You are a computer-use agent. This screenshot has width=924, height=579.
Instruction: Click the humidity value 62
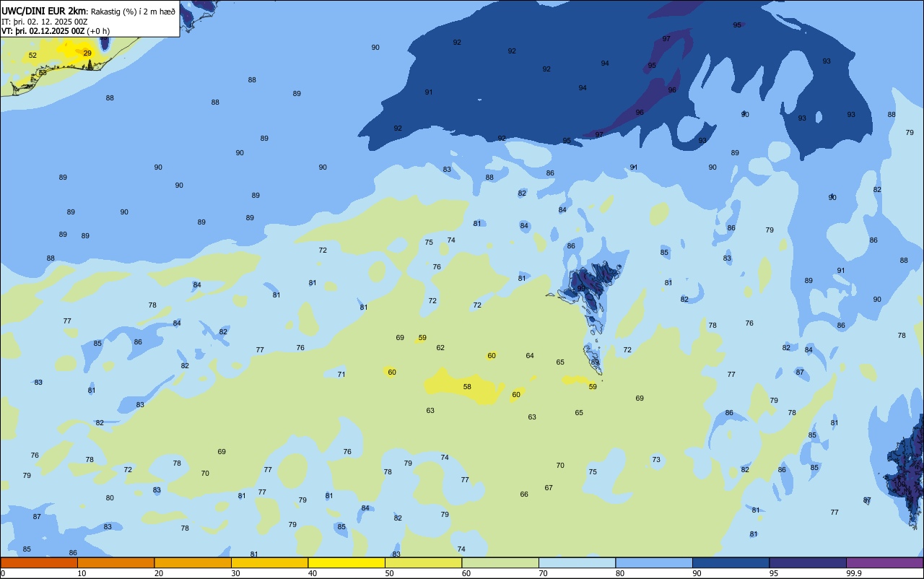440,348
